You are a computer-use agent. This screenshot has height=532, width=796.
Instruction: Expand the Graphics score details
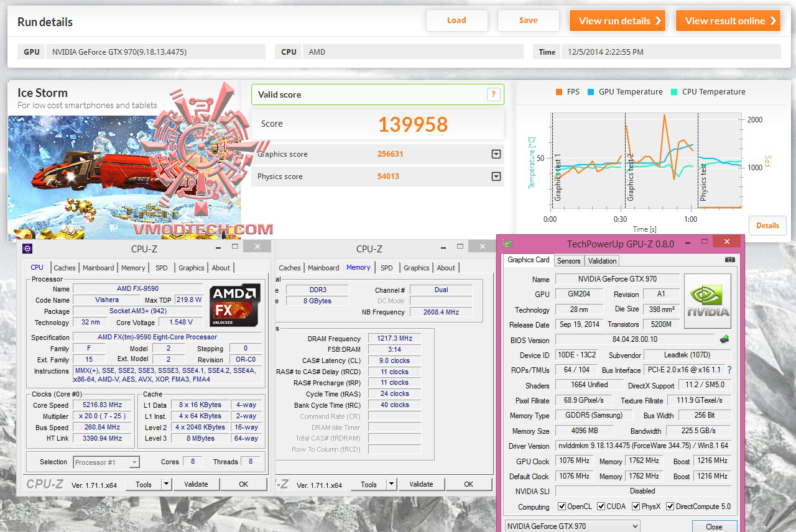pyautogui.click(x=496, y=154)
